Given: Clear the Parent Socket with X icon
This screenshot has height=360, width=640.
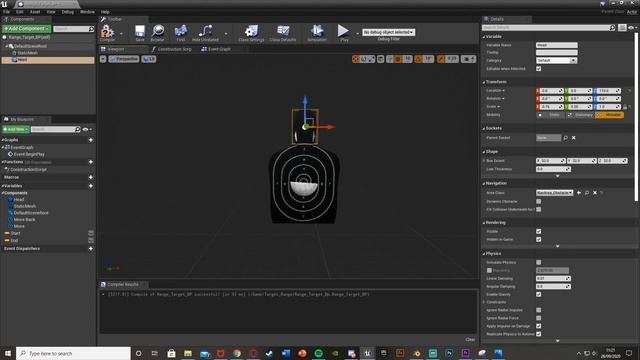Looking at the screenshot, I should pos(573,138).
